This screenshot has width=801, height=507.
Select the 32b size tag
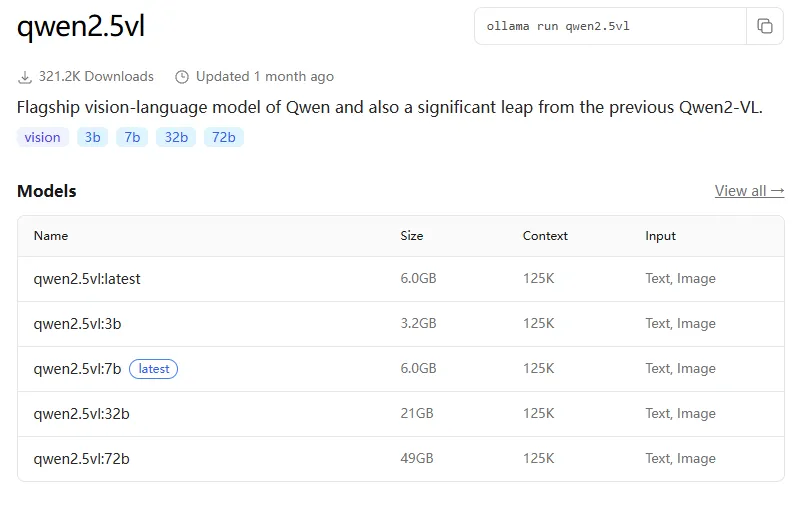176,137
